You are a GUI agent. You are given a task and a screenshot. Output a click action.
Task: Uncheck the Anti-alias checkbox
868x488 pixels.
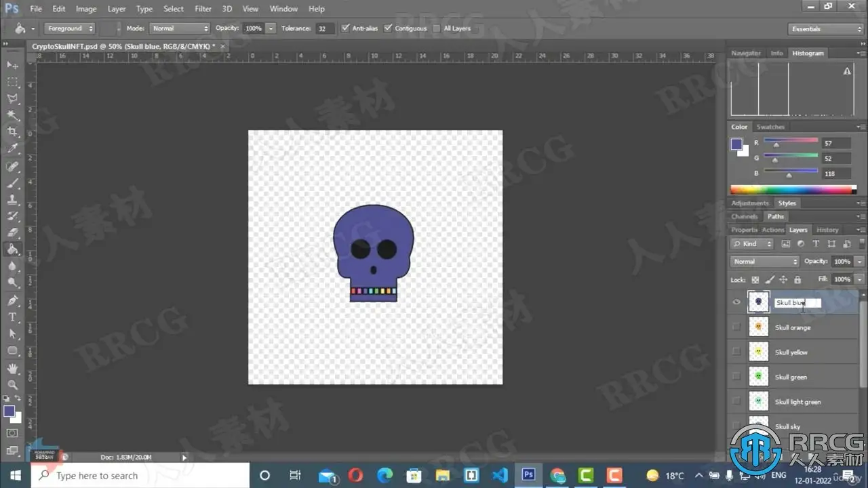pos(346,28)
